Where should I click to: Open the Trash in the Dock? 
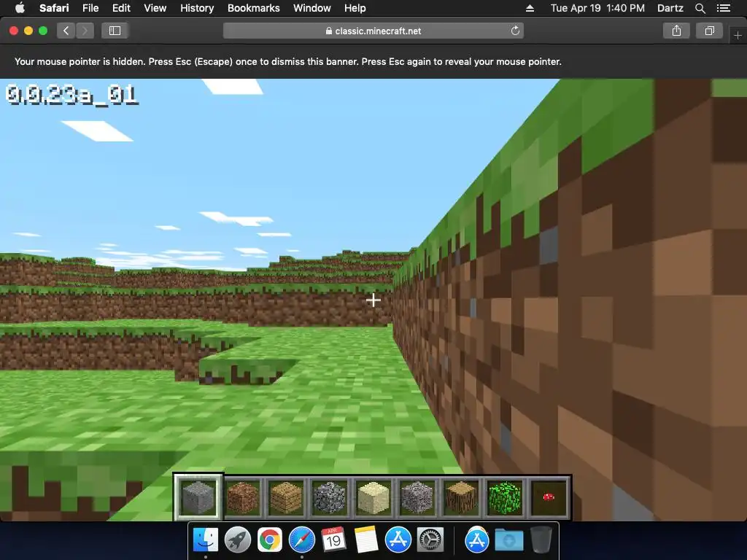[x=541, y=540]
